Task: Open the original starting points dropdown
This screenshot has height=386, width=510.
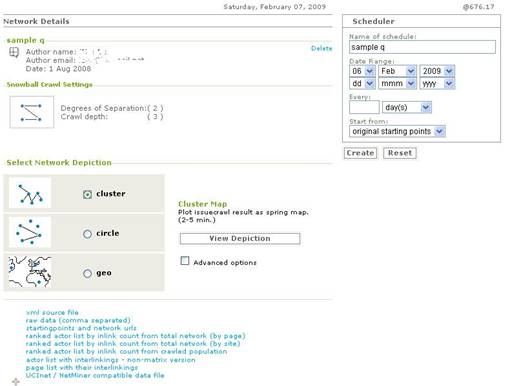Action: click(x=397, y=131)
